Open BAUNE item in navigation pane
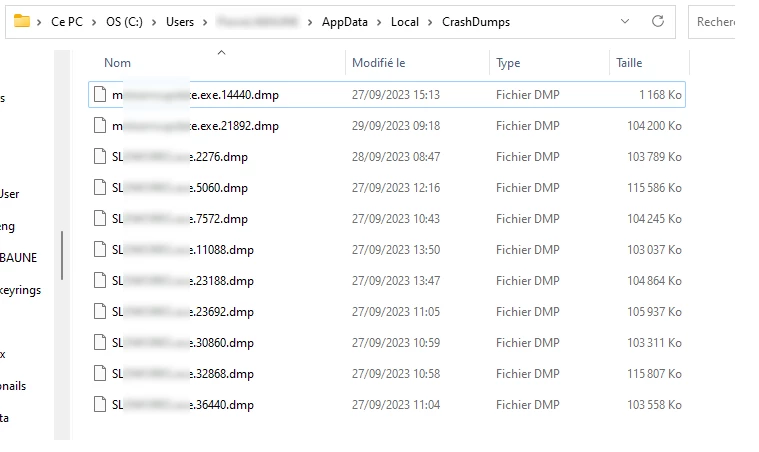The width and height of the screenshot is (759, 452). (x=18, y=257)
